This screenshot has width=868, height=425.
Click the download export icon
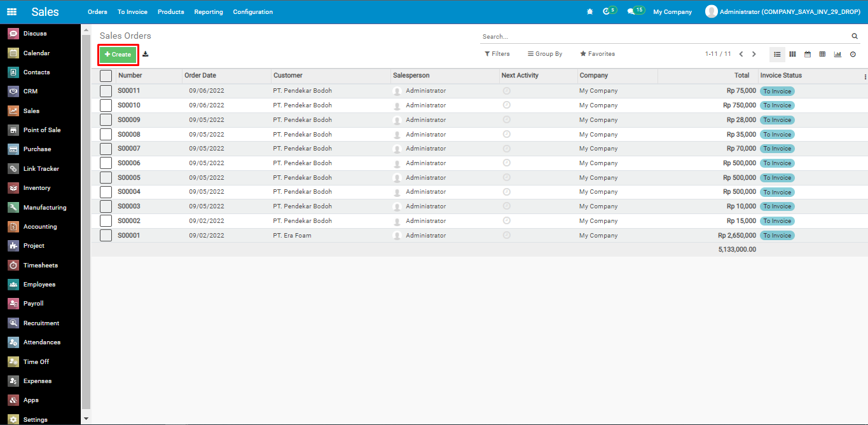tap(146, 54)
